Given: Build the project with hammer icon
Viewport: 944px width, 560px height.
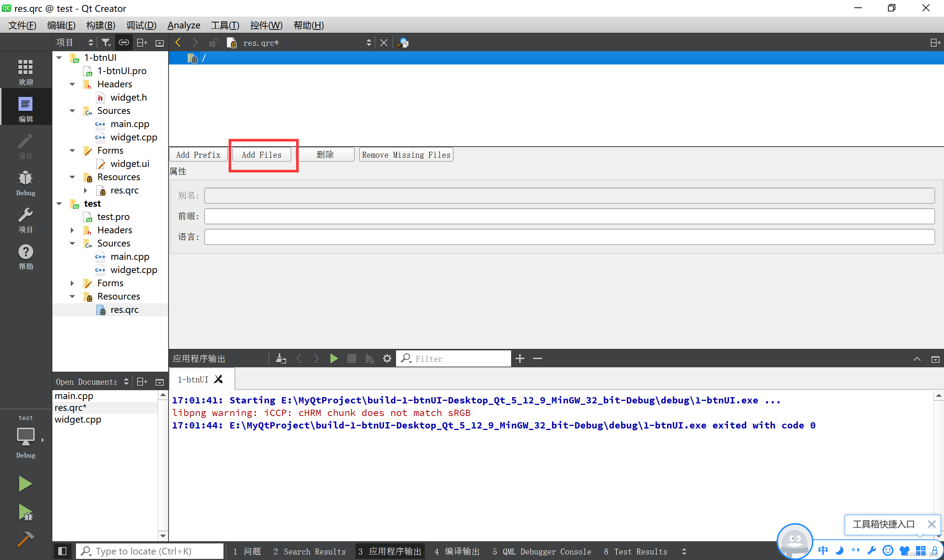Looking at the screenshot, I should click(x=25, y=539).
